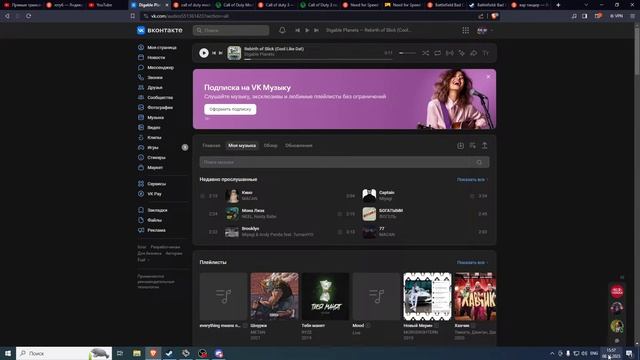Open VKontakte home via the logo
Screen dimensions: 640x360
pos(160,30)
